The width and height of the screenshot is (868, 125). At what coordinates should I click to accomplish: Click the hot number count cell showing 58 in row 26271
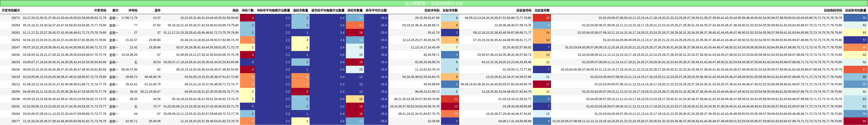[855, 18]
